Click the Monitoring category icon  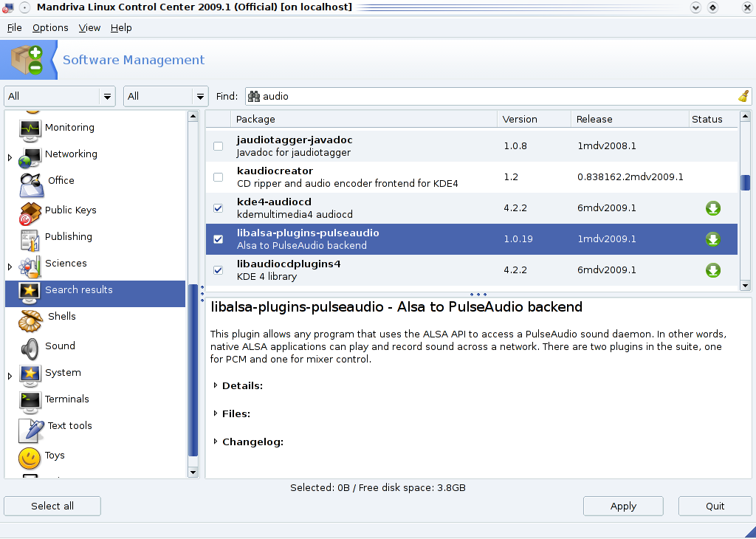click(x=30, y=128)
